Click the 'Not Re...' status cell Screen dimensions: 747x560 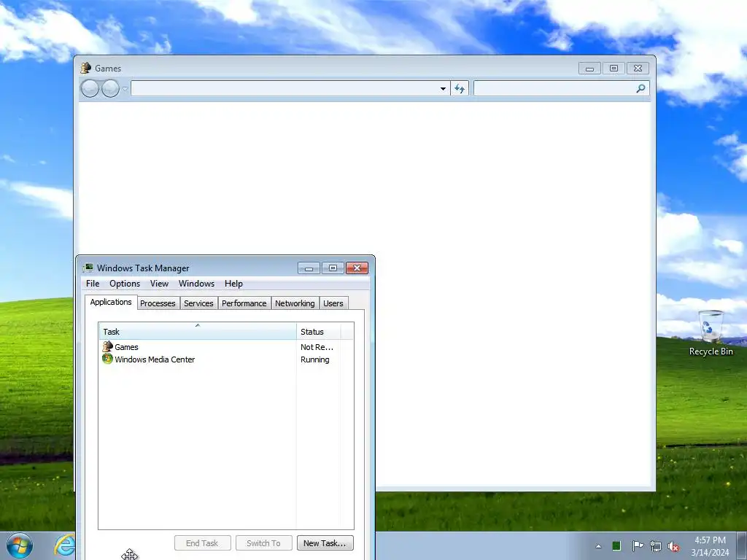pos(317,347)
